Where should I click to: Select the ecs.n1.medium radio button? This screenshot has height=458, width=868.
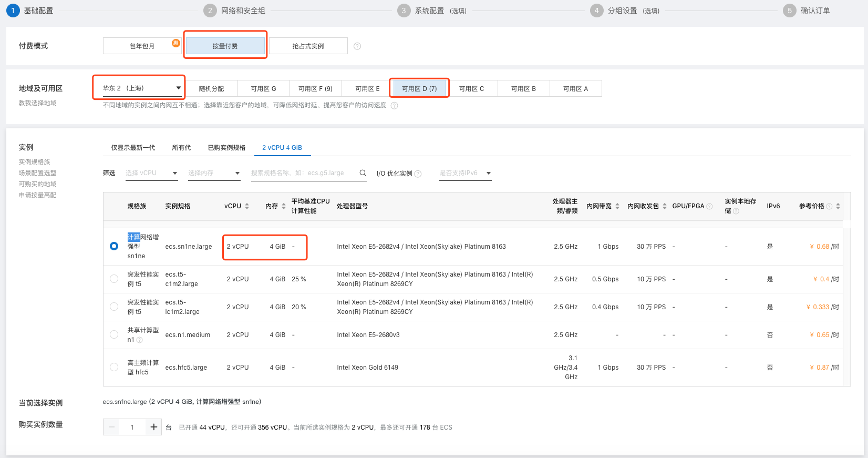[114, 334]
